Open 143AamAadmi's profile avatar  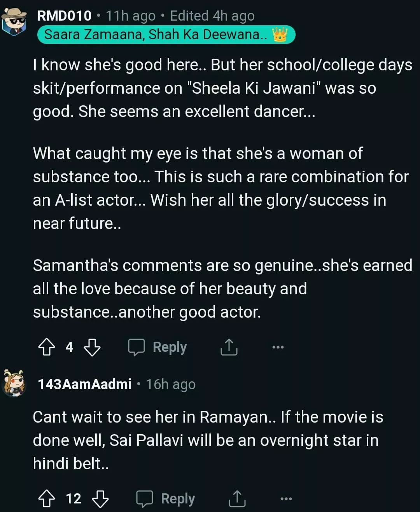coord(14,384)
